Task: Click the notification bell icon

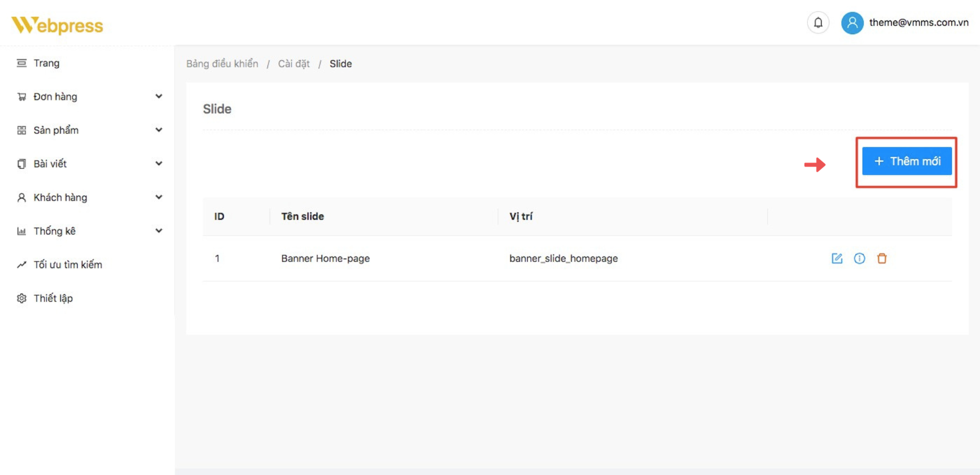Action: 818,23
